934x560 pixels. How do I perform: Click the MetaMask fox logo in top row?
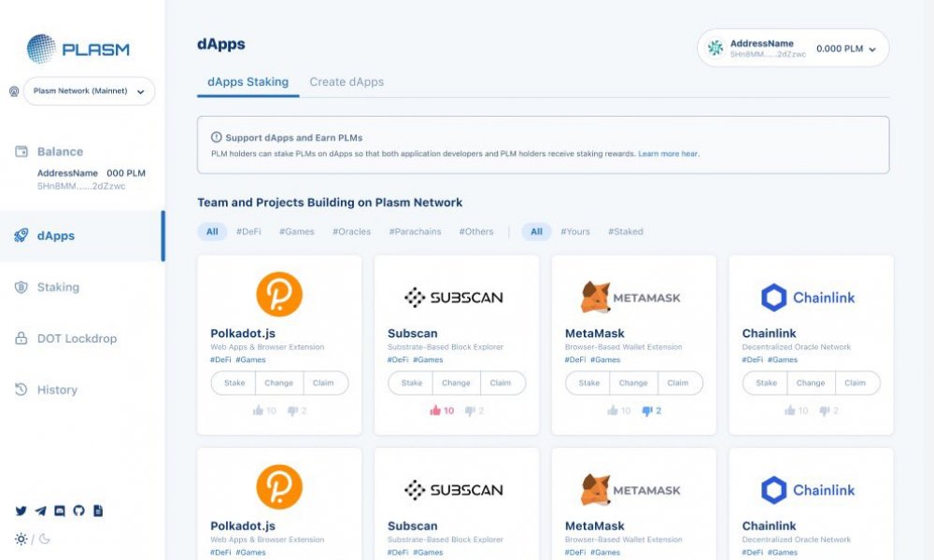(596, 297)
